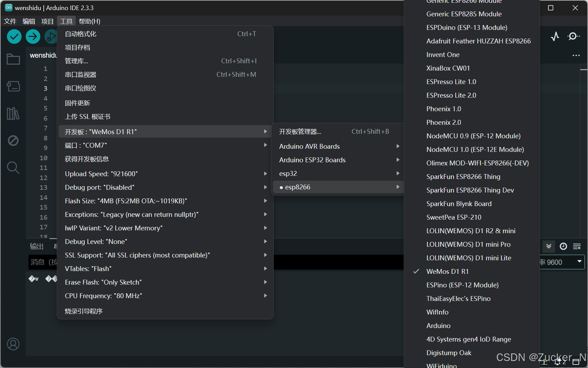
Task: Click the Arduino IDE app logo
Action: [8, 8]
